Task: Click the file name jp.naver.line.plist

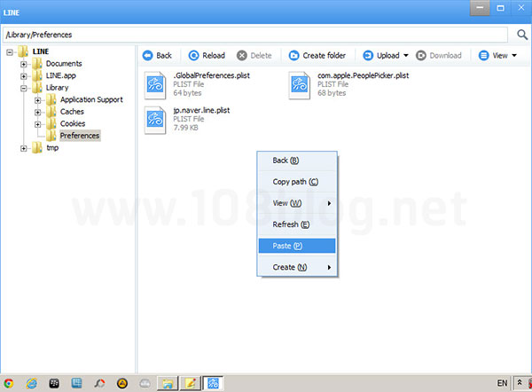Action: (201, 110)
